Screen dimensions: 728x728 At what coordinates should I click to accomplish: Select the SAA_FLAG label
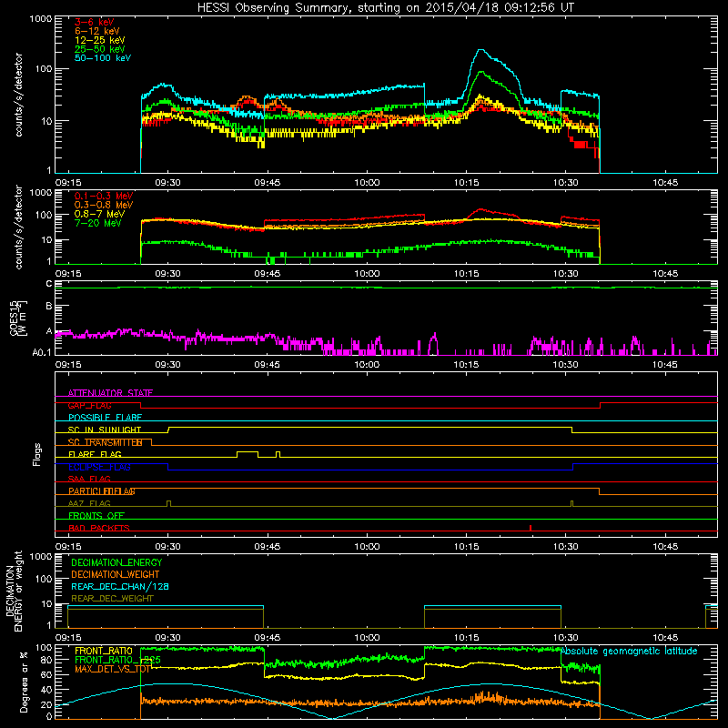(x=89, y=479)
